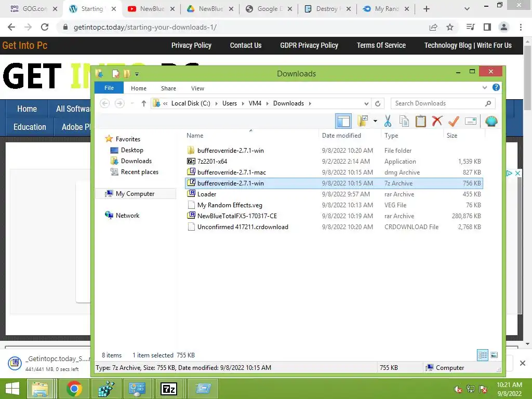
Task: Open 7-Zip from taskbar
Action: click(x=169, y=389)
